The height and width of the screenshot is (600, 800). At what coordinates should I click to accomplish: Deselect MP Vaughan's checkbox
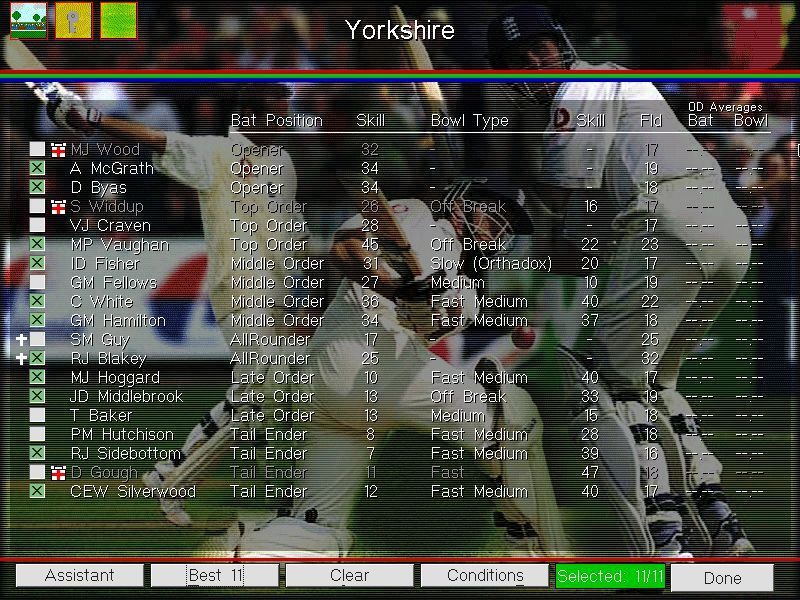37,245
